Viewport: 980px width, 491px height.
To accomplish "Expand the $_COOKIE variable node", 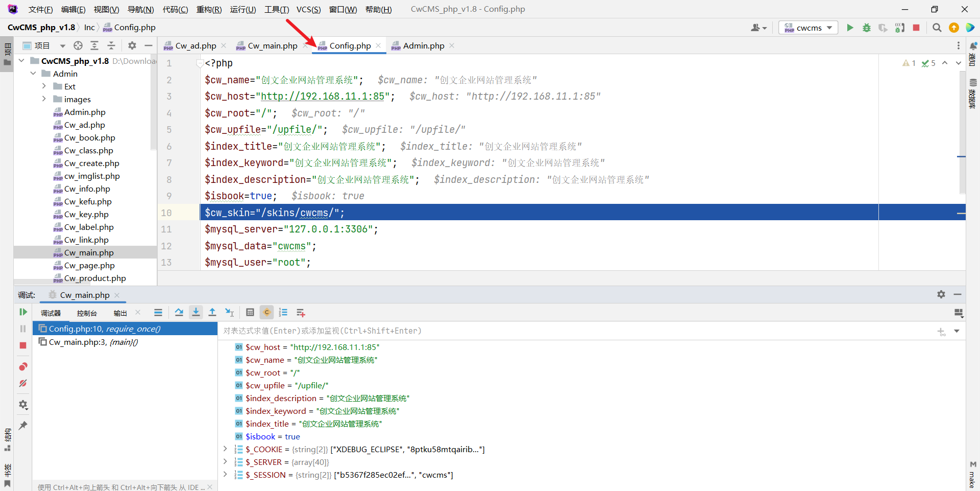I will (x=225, y=449).
